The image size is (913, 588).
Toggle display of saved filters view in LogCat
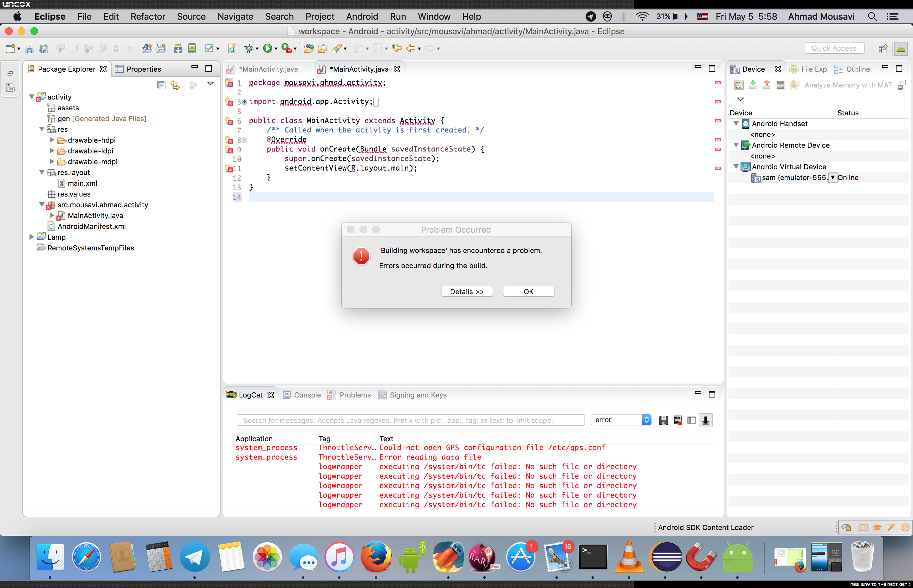point(691,420)
